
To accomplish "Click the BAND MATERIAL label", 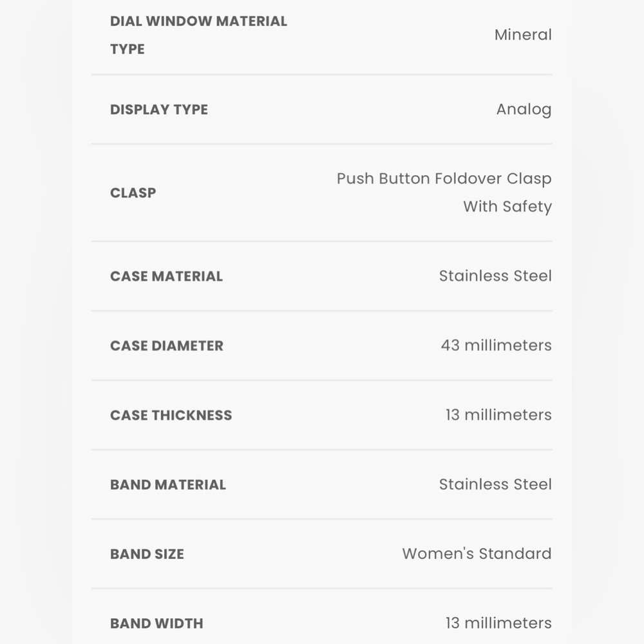I will pyautogui.click(x=168, y=485).
